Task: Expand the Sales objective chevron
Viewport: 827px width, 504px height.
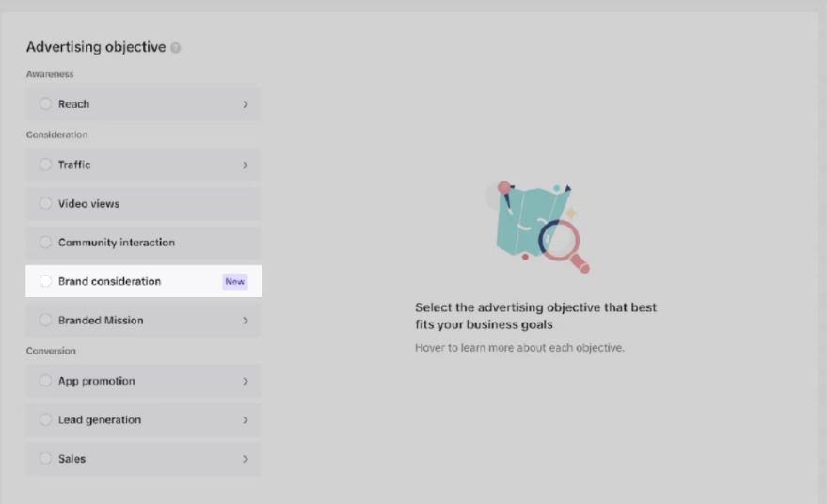Action: [246, 460]
